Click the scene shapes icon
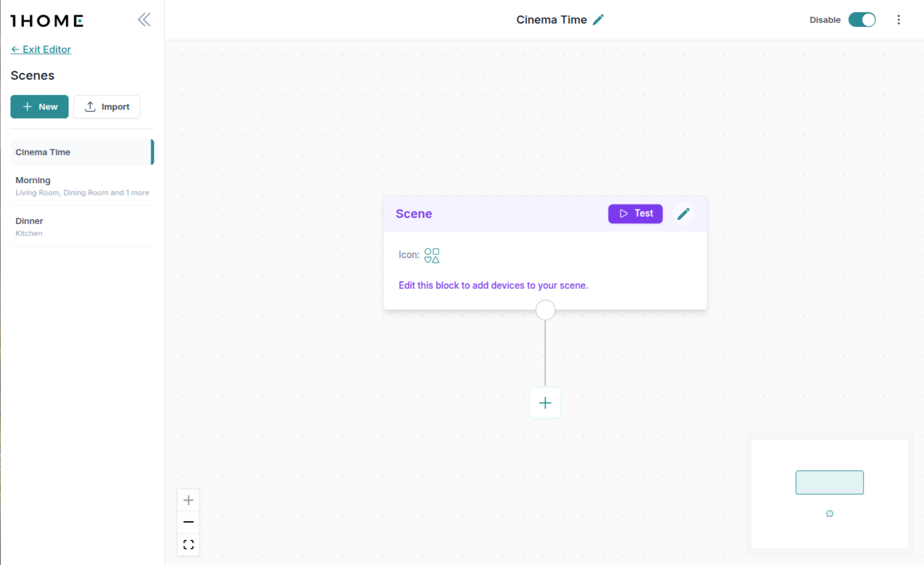The height and width of the screenshot is (565, 924). click(432, 255)
